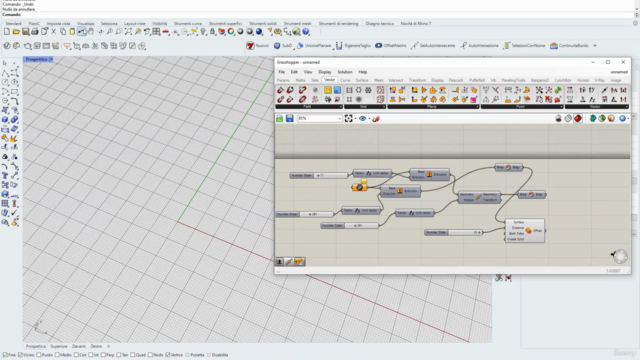
Task: Toggle the Cen osnap checkbox
Action: pos(76,355)
